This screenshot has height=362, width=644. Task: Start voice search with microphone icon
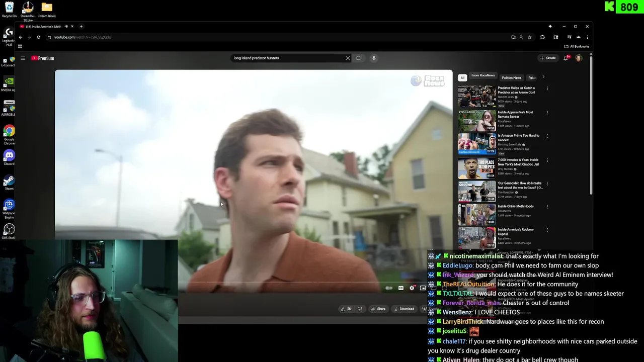(373, 58)
